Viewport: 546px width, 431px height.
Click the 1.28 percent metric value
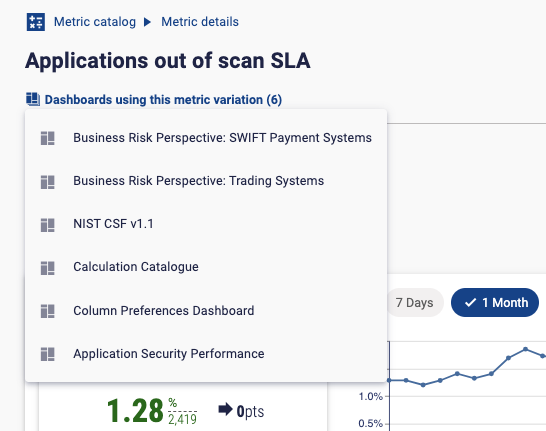(135, 411)
